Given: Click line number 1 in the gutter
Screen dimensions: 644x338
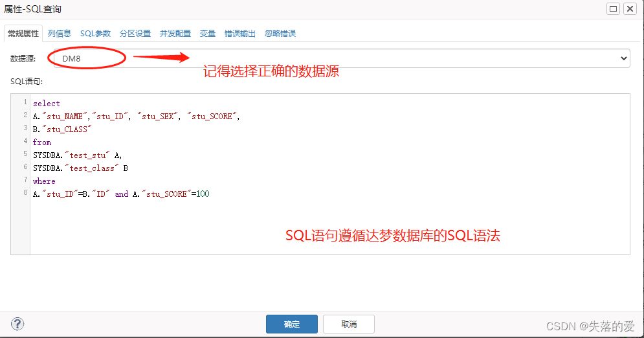Looking at the screenshot, I should [x=25, y=102].
